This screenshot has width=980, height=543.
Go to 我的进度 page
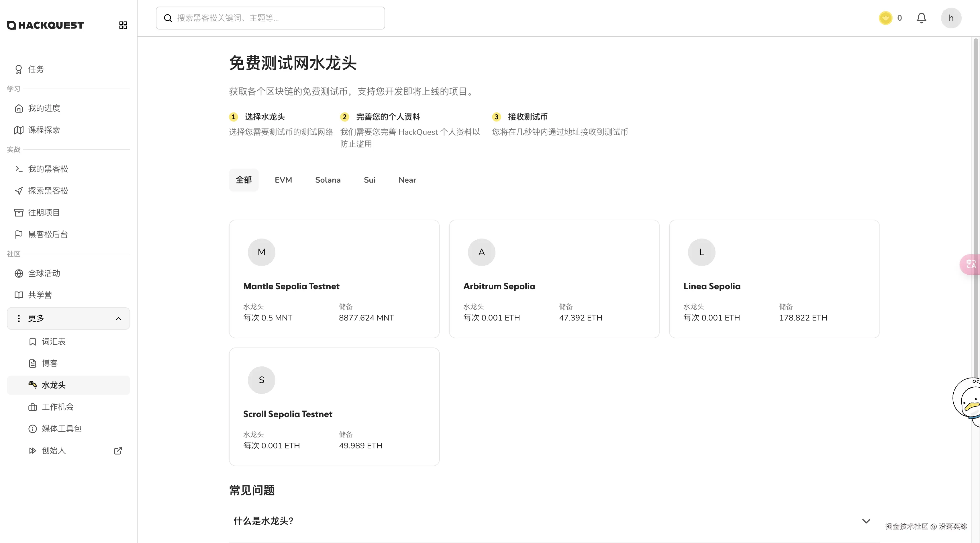(x=68, y=108)
